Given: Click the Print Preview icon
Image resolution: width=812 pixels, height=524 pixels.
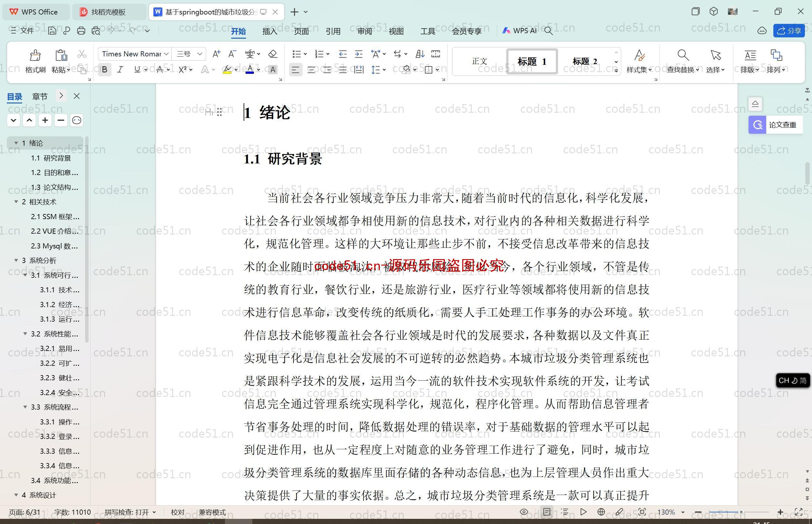Looking at the screenshot, I should pyautogui.click(x=96, y=31).
